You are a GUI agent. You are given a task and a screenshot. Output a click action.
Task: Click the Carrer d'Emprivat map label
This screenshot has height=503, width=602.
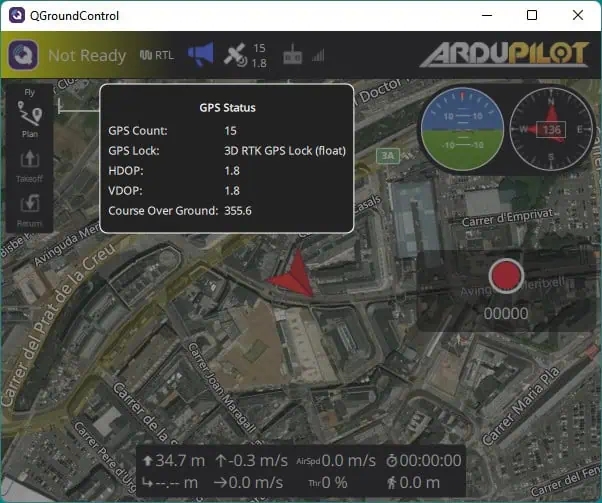coord(507,218)
